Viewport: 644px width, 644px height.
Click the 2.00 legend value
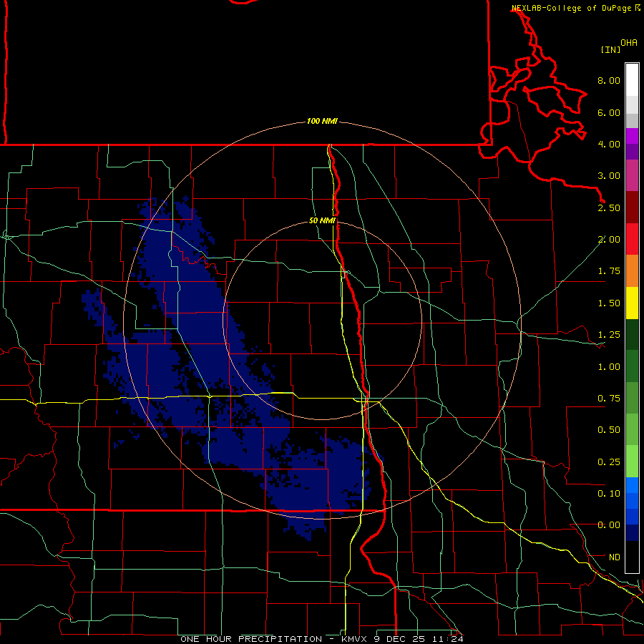click(x=609, y=240)
